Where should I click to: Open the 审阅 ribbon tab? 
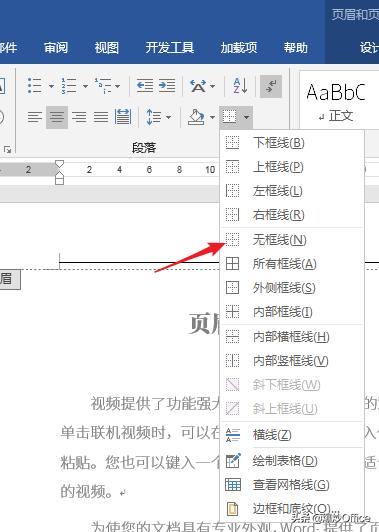pyautogui.click(x=56, y=48)
